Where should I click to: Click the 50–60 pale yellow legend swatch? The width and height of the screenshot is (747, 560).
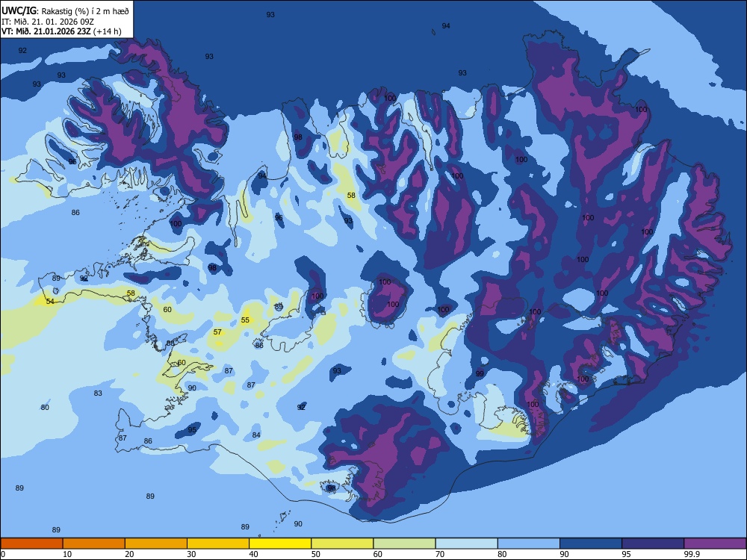343,544
